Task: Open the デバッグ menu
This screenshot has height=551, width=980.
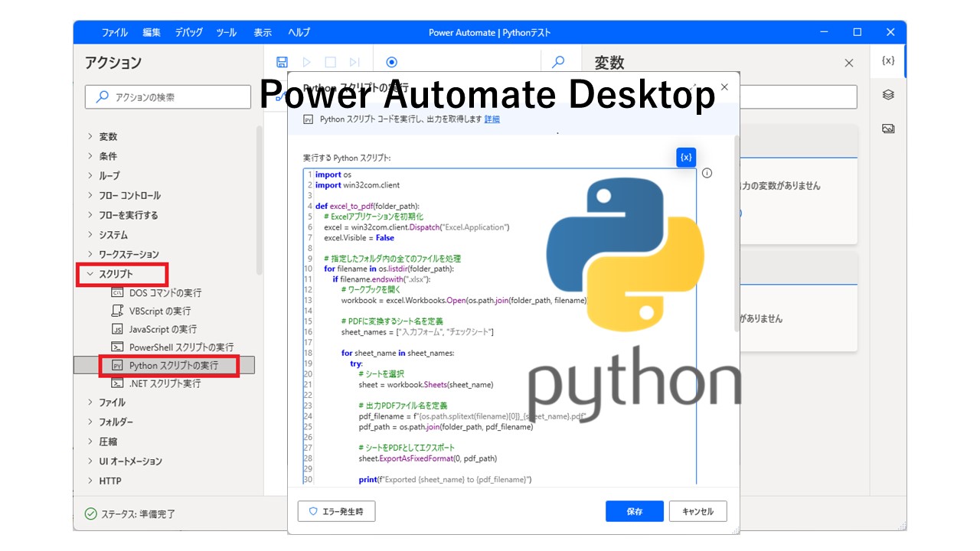Action: 188,32
